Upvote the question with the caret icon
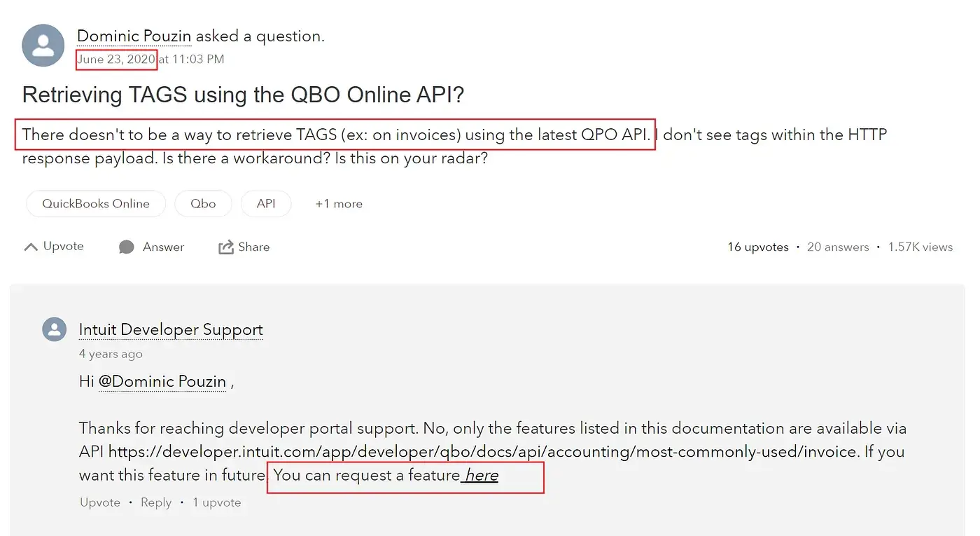Viewport: 980px width, 536px height. 31,247
